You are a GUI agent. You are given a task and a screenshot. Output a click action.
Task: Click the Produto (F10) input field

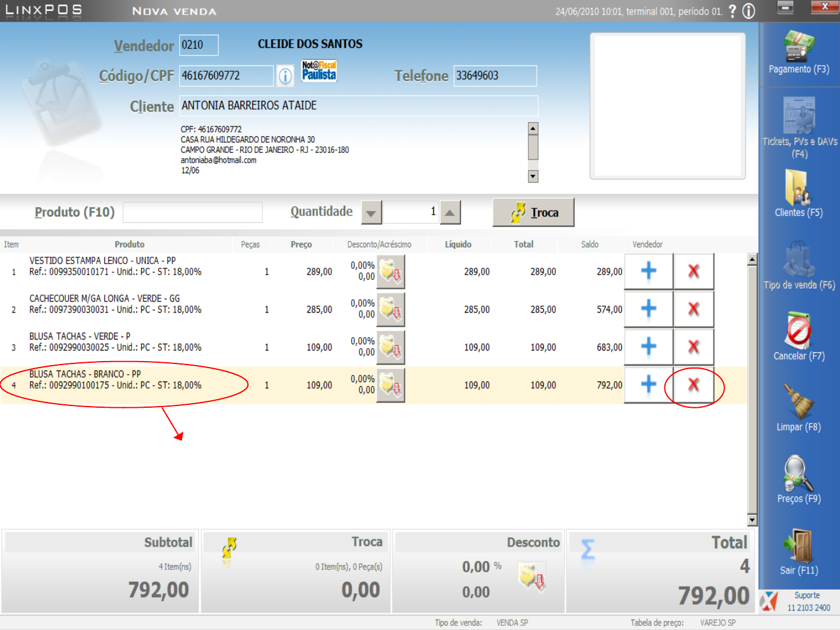tap(192, 212)
